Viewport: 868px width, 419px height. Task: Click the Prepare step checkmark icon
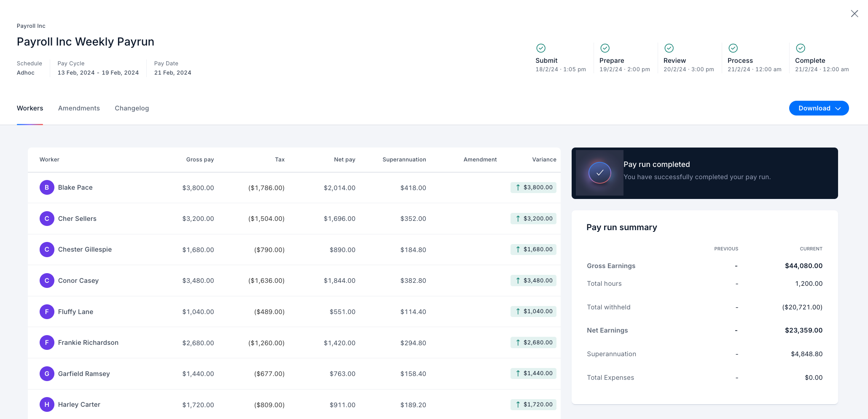pos(605,48)
